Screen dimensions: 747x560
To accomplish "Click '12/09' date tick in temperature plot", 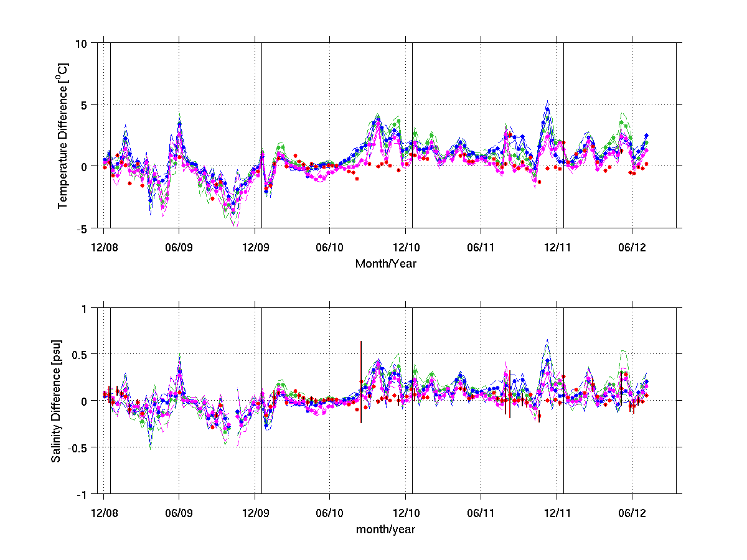I will (x=255, y=247).
